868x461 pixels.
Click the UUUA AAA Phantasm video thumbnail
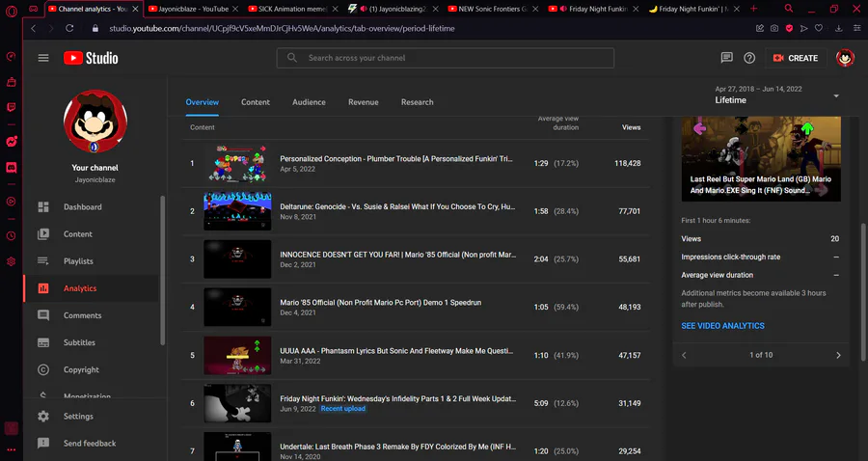[237, 355]
